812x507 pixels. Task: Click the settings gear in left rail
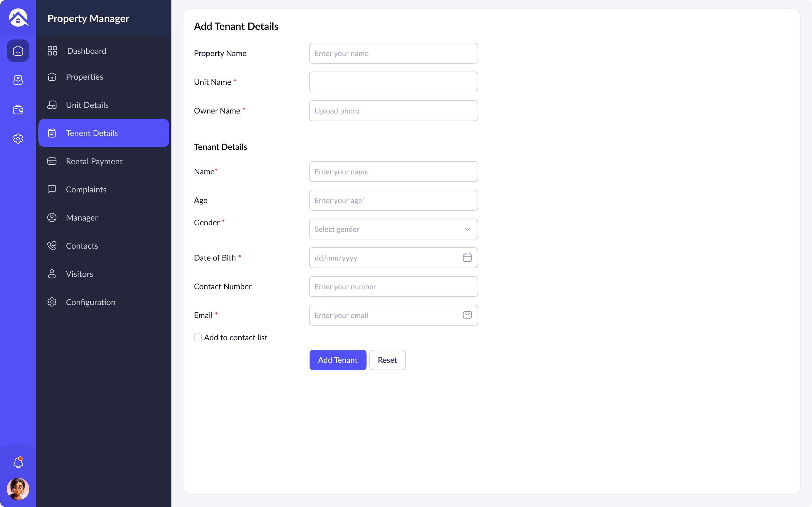click(18, 139)
